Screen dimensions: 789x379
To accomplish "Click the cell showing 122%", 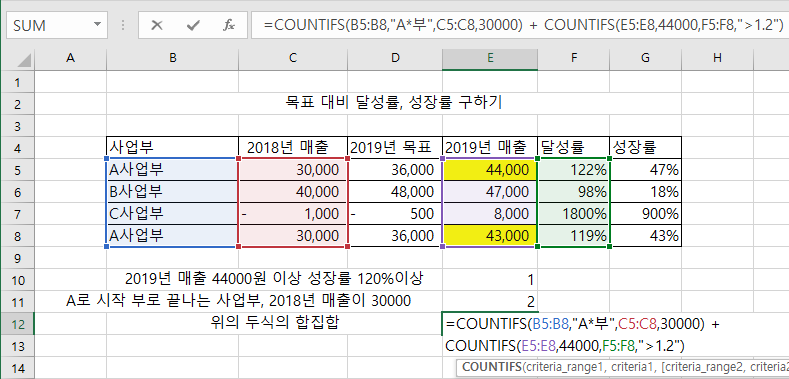I will (x=574, y=170).
